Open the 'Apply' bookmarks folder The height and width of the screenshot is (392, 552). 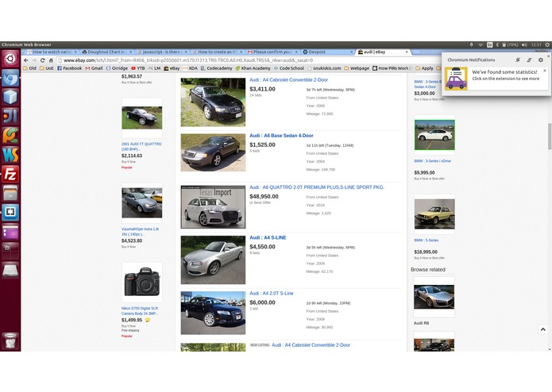coord(424,68)
